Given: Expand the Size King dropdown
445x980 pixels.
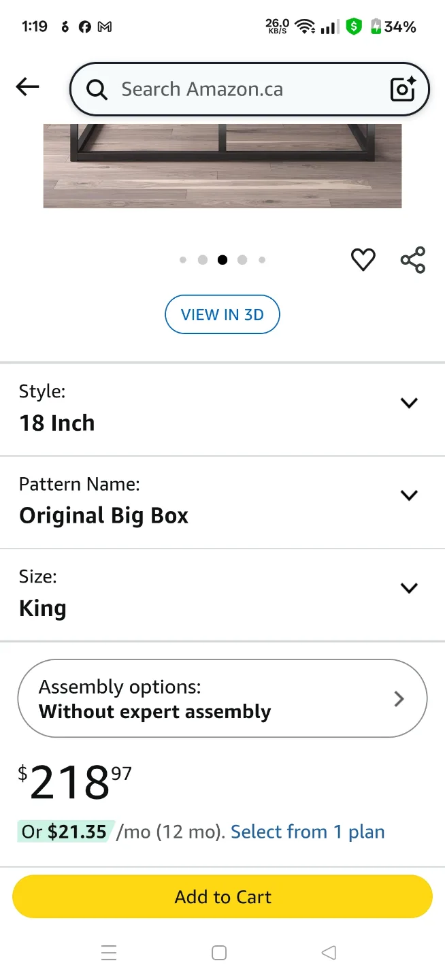Looking at the screenshot, I should pos(409,588).
